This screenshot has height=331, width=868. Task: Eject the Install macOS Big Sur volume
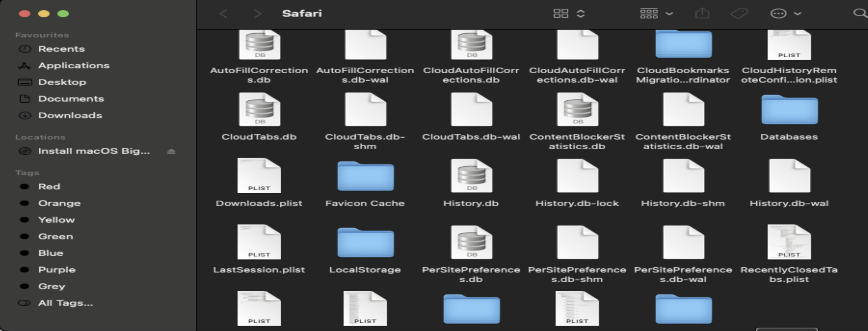point(171,151)
